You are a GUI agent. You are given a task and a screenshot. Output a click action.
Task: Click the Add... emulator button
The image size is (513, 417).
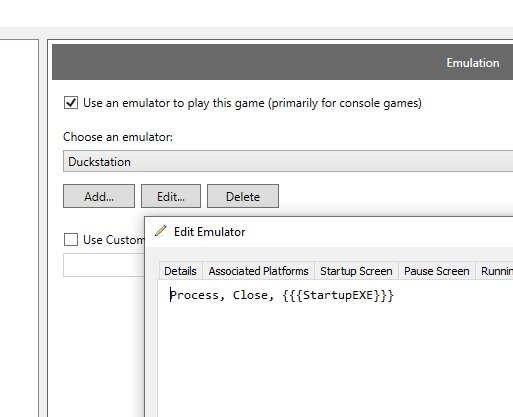pos(99,196)
